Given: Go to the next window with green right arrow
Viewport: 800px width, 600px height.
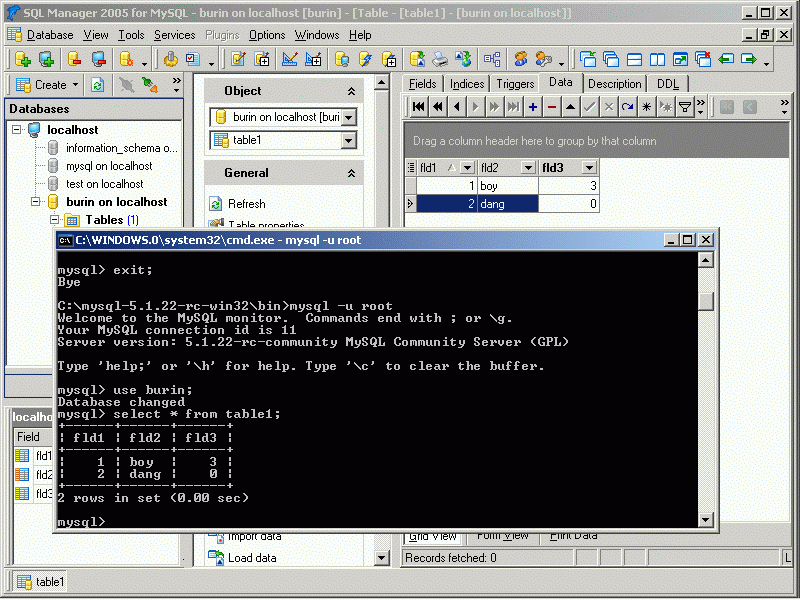Looking at the screenshot, I should pos(748,59).
